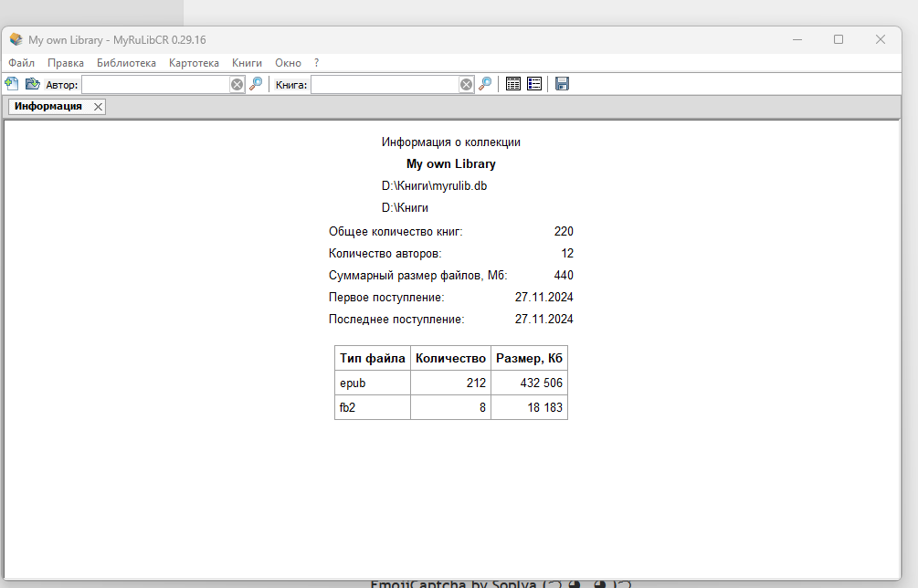Click Количество авторов label

(385, 253)
